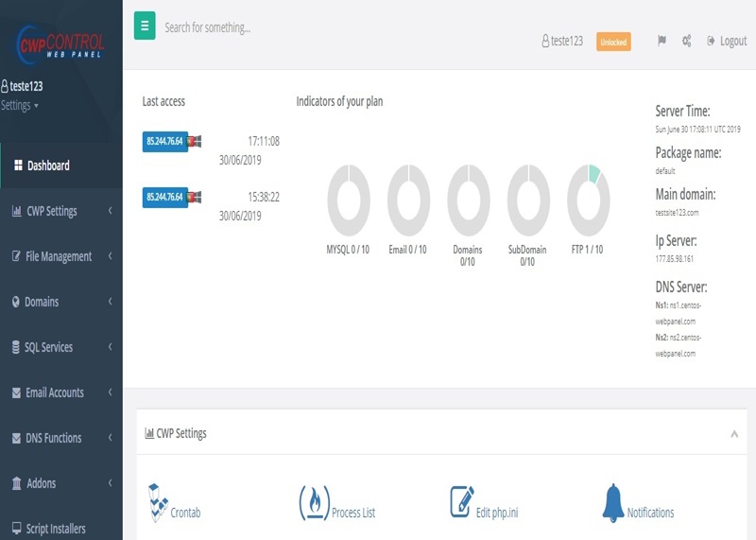
Task: Click the Email Accounts envelope icon
Action: click(16, 392)
